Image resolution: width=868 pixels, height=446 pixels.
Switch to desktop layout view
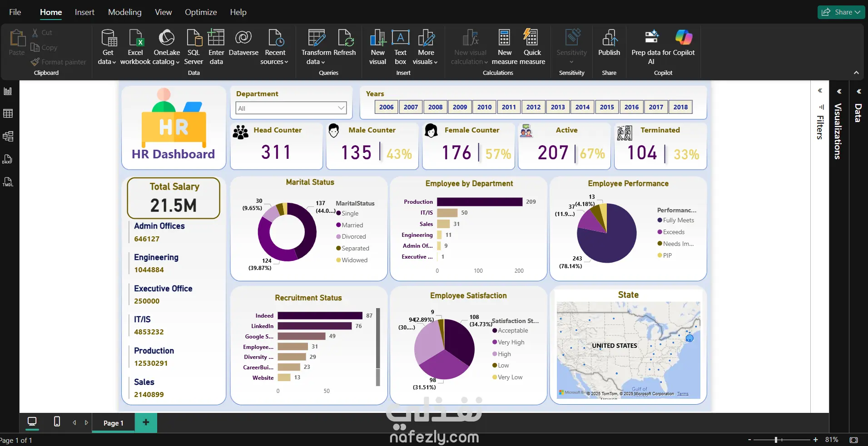(32, 421)
